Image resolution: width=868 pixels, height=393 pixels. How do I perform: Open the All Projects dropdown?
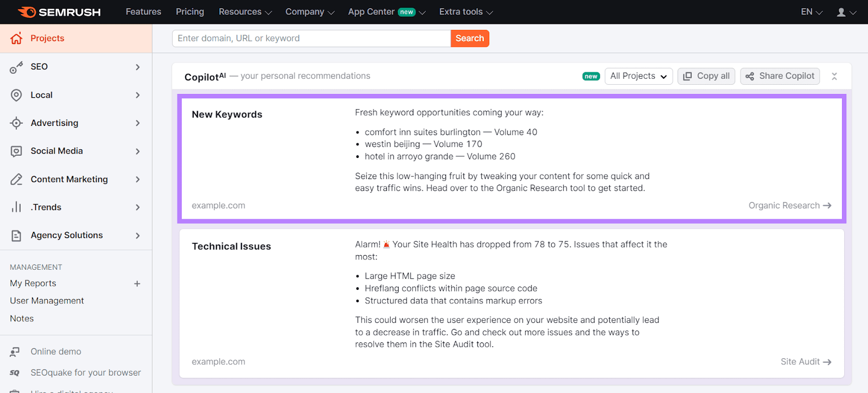tap(639, 76)
